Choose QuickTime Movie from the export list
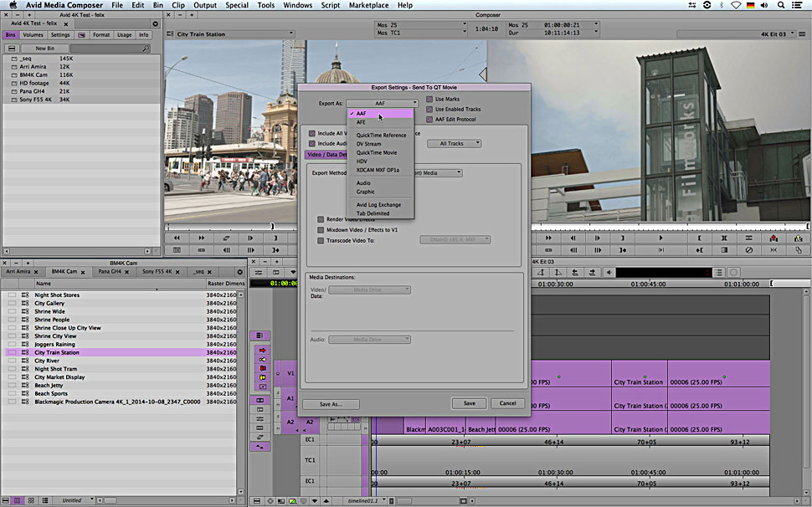Image resolution: width=812 pixels, height=507 pixels. point(377,152)
